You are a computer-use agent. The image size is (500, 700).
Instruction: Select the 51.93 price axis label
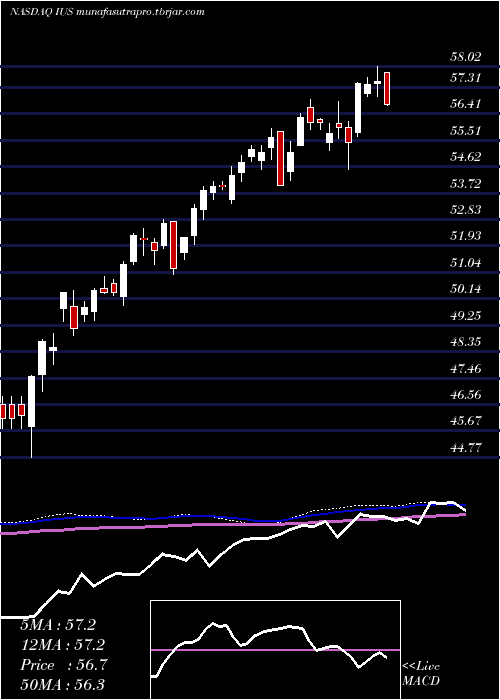[x=466, y=236]
